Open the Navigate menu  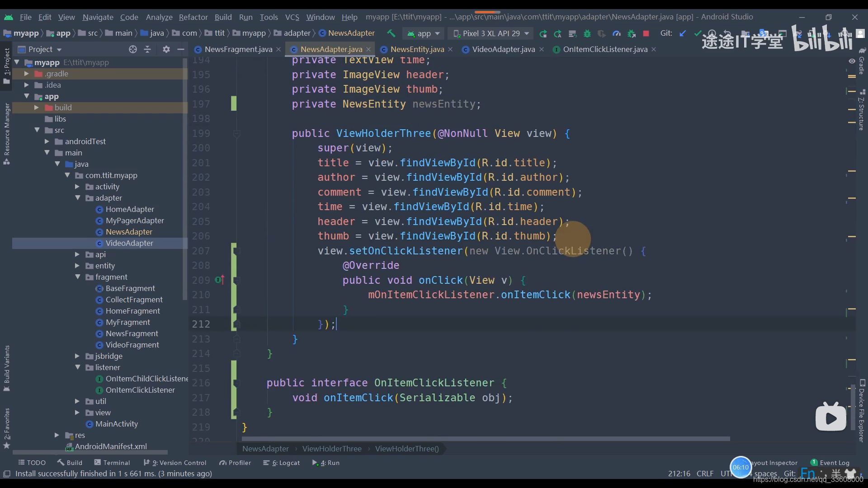point(98,17)
